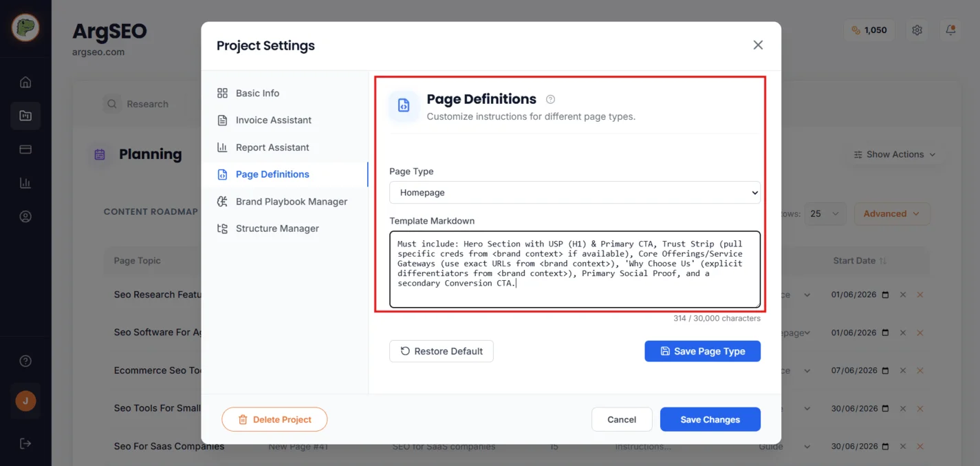The width and height of the screenshot is (980, 466).
Task: Click the help icon beside Page Definitions
Action: (550, 99)
